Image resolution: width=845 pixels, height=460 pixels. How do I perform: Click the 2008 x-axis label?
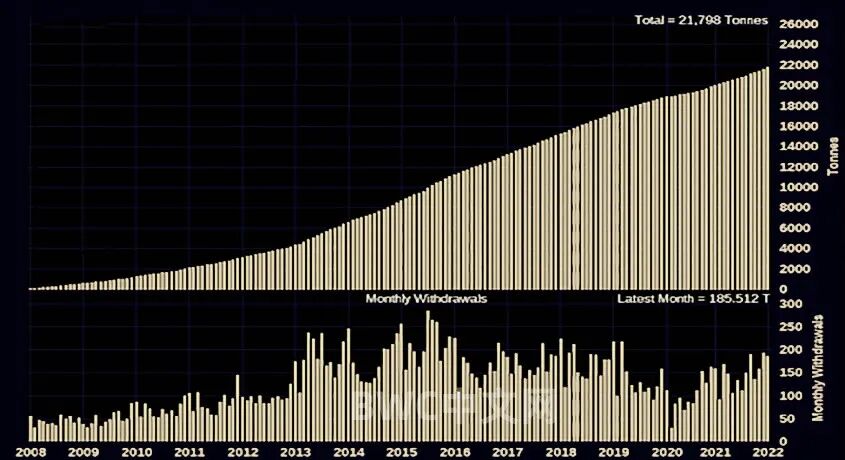(x=31, y=452)
